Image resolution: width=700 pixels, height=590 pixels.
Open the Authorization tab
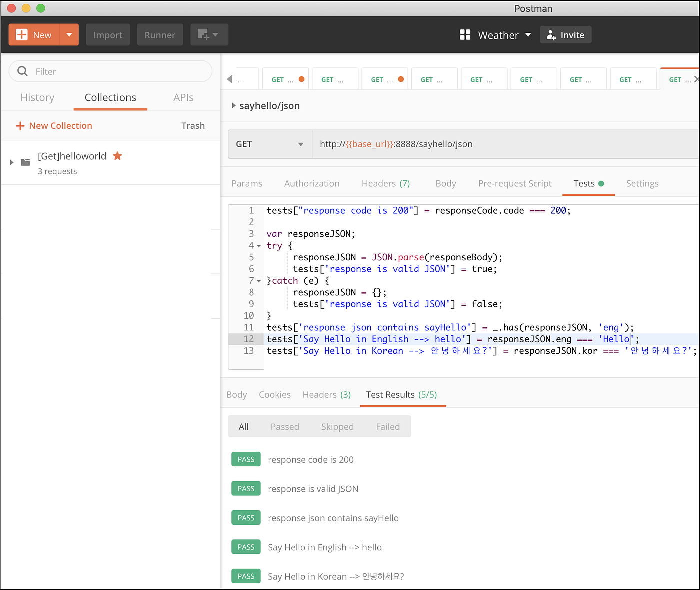click(312, 183)
